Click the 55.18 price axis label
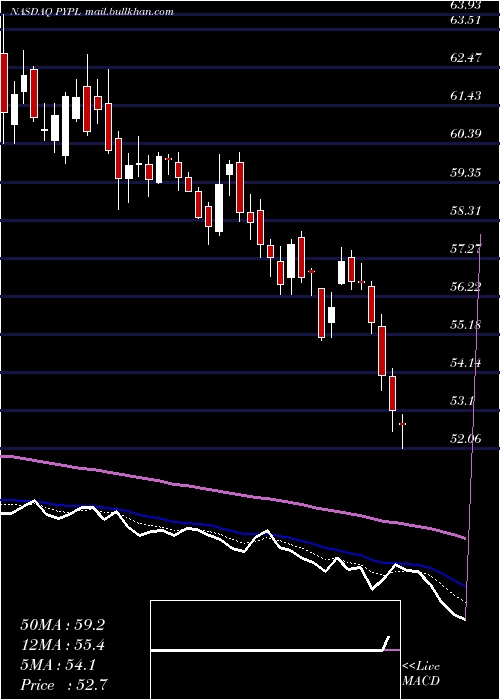Image resolution: width=500 pixels, height=700 pixels. pos(466,324)
